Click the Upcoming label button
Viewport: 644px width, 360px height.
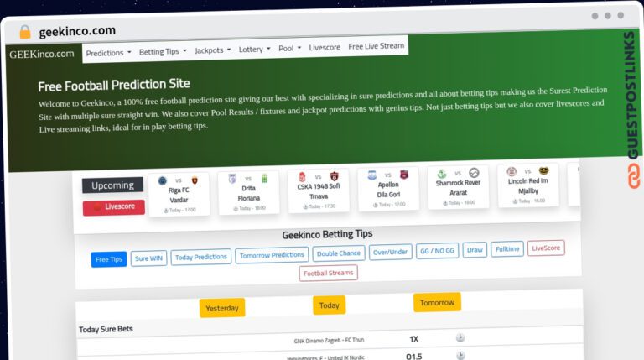[112, 185]
